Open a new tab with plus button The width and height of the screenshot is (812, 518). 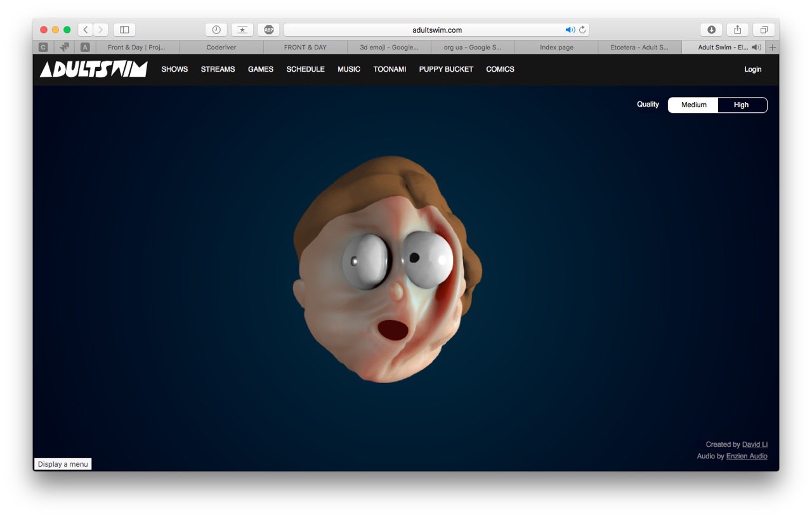[x=772, y=48]
